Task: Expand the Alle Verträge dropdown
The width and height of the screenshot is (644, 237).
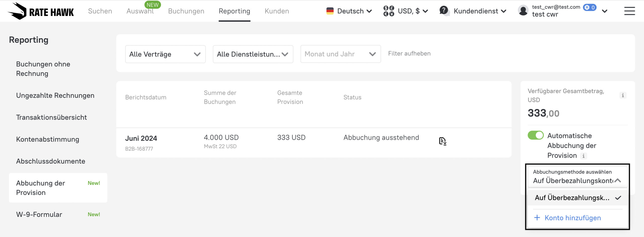Action: pos(165,54)
